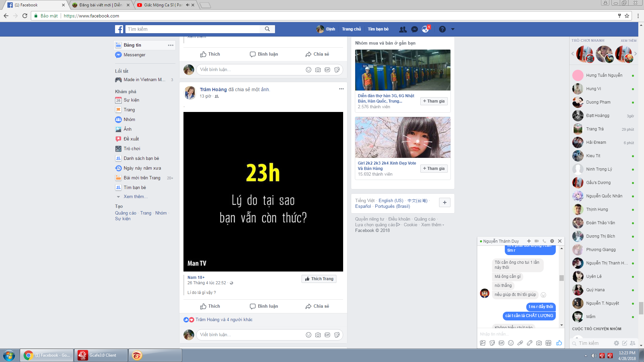The height and width of the screenshot is (362, 644).
Task: Like the Trâm Hoàng shared post
Action: tap(210, 306)
